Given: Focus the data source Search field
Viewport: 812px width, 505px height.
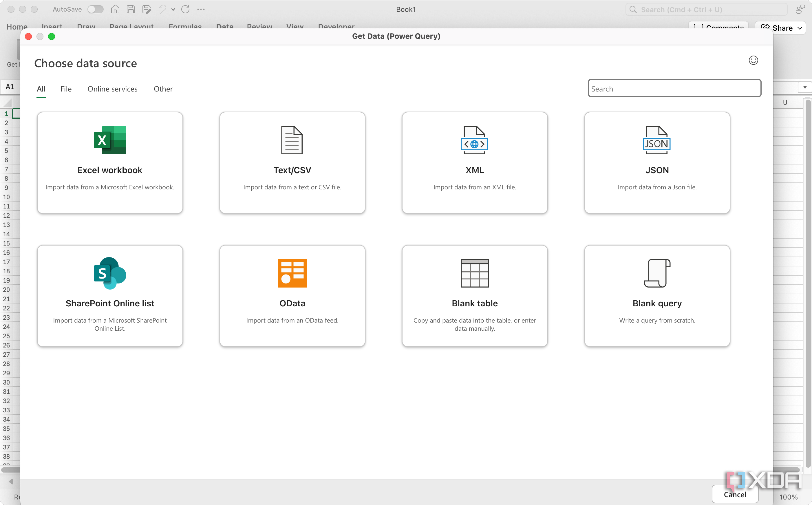Looking at the screenshot, I should tap(674, 88).
